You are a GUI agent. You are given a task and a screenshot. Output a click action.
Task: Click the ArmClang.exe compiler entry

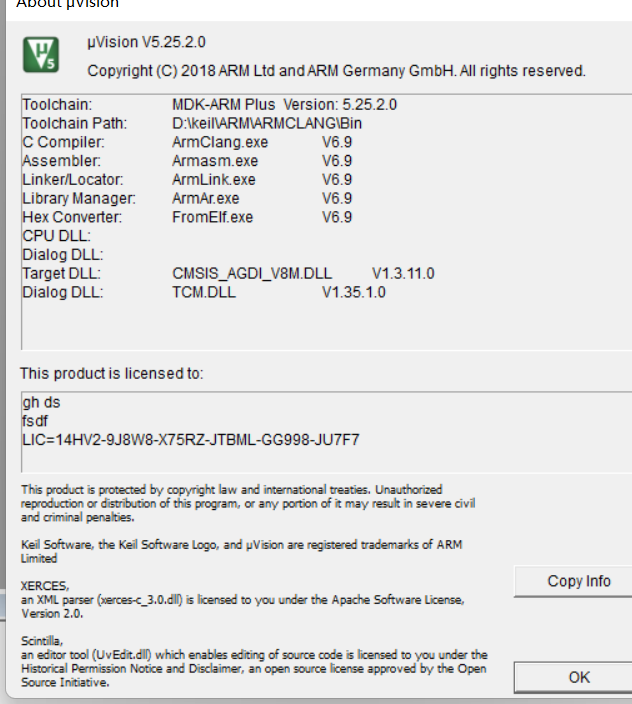[x=220, y=142]
